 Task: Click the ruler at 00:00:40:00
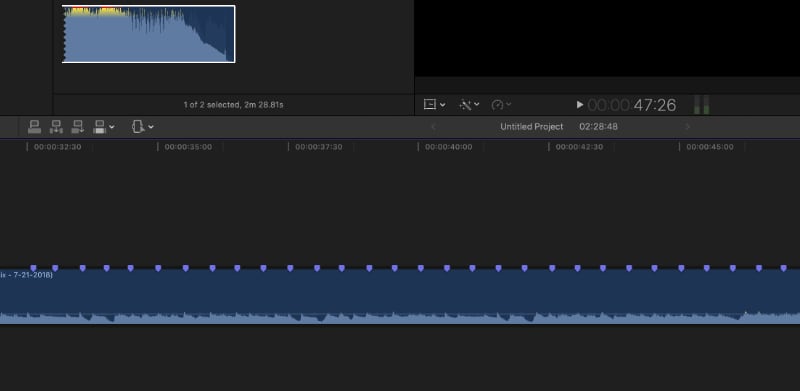pyautogui.click(x=448, y=147)
